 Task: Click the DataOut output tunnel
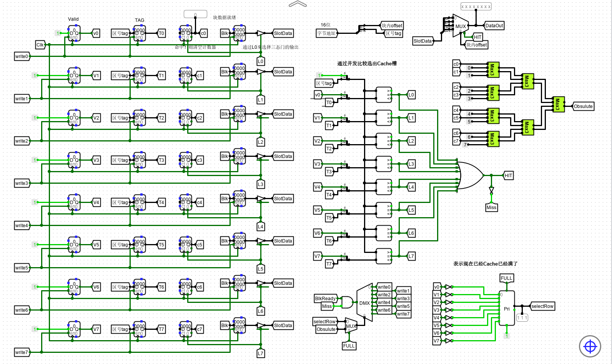pyautogui.click(x=494, y=26)
